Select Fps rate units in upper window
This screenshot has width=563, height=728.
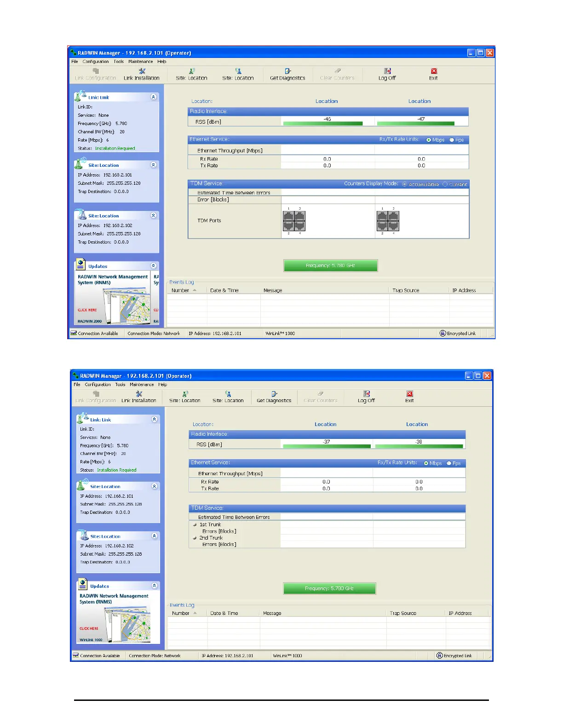pyautogui.click(x=452, y=140)
